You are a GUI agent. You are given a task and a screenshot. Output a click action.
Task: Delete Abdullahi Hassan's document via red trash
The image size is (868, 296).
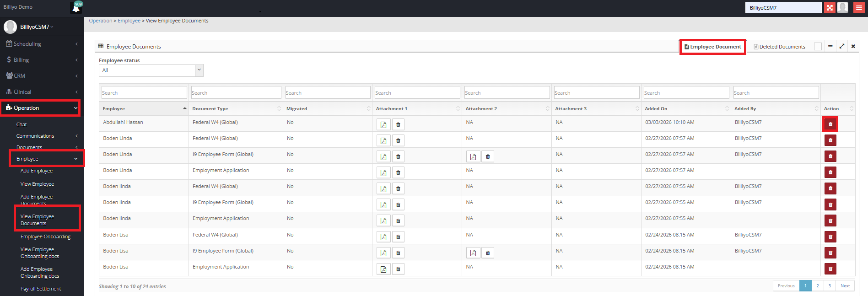tap(830, 124)
